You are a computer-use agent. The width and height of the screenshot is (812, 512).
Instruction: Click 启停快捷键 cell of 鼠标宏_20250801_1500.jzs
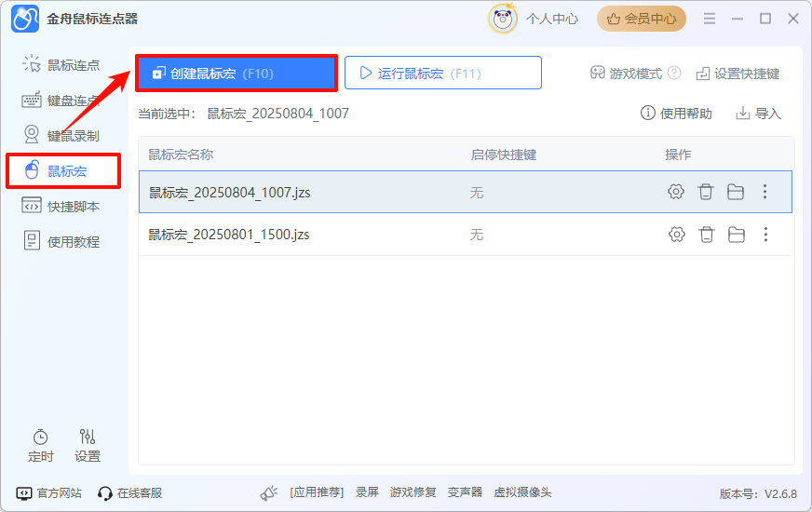[x=477, y=235]
